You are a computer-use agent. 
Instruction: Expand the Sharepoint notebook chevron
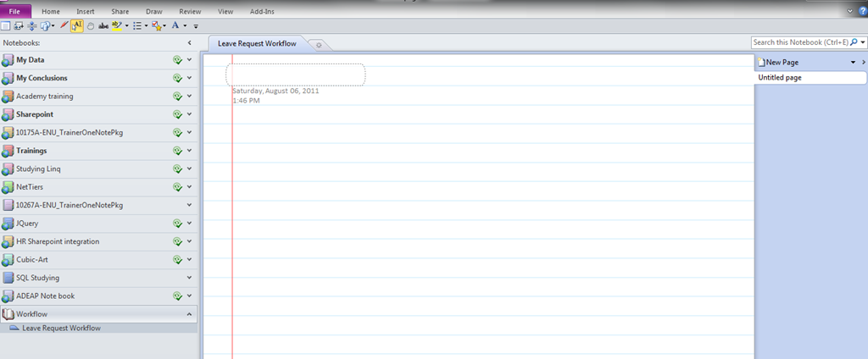[x=189, y=114]
